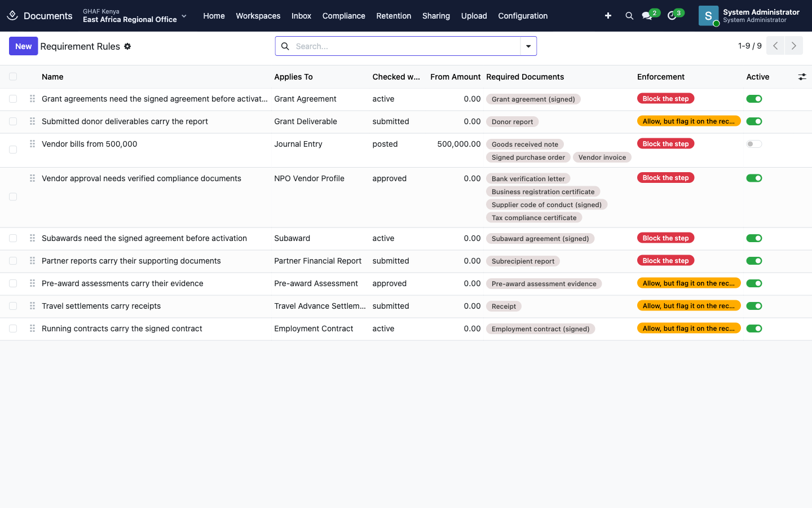Open the Vendor approval needs verified compliance documents rule
The height and width of the screenshot is (508, 812).
[x=142, y=178]
